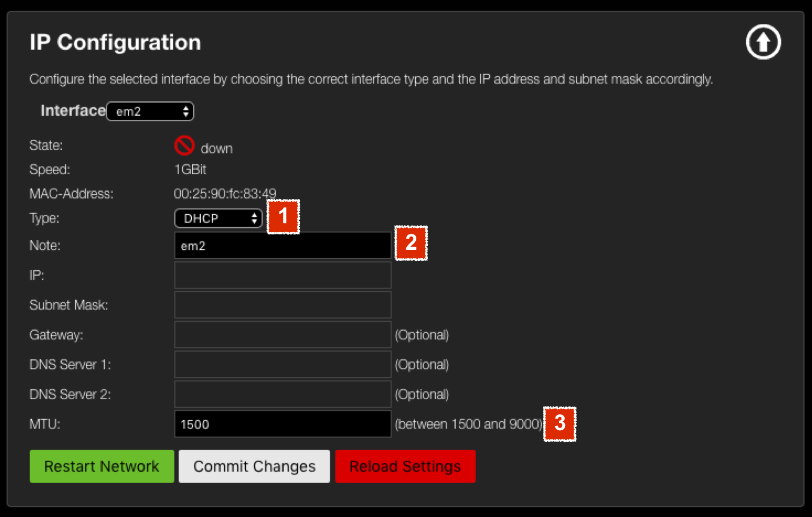
Task: Select the MAC address 00:25:90:fc:83:49 text
Action: pos(225,194)
